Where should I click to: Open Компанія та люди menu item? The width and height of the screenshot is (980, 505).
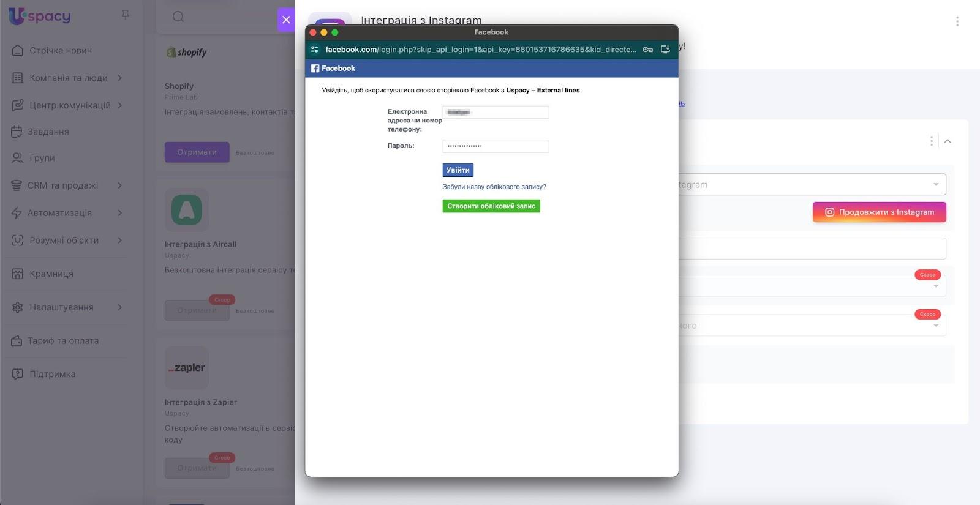click(69, 78)
